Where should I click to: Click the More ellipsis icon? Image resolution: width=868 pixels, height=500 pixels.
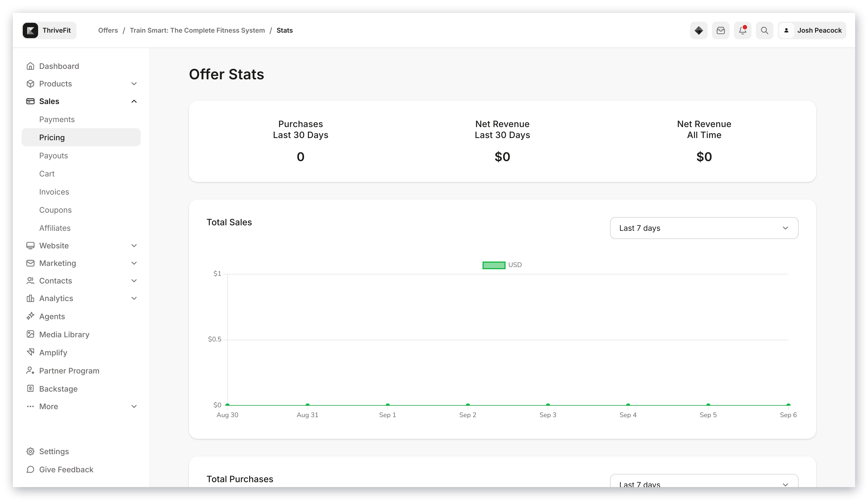click(30, 406)
